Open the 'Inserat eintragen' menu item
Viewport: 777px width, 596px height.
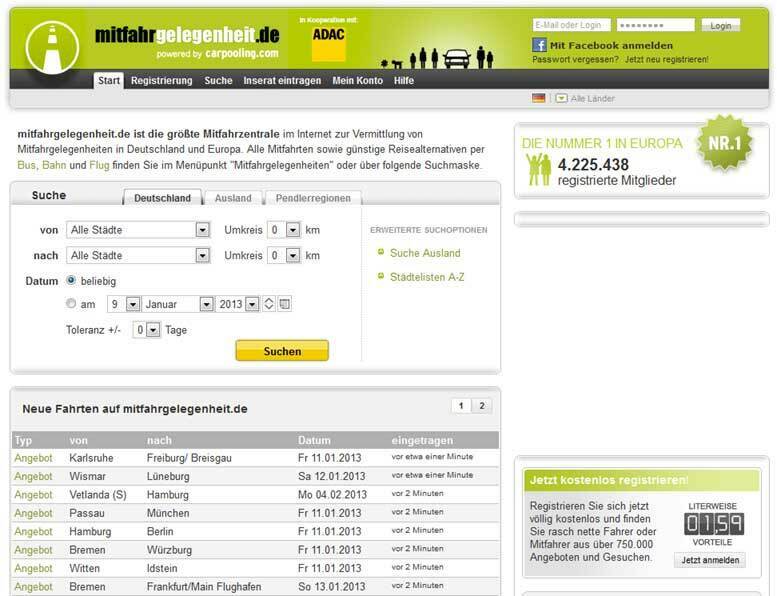tap(282, 80)
